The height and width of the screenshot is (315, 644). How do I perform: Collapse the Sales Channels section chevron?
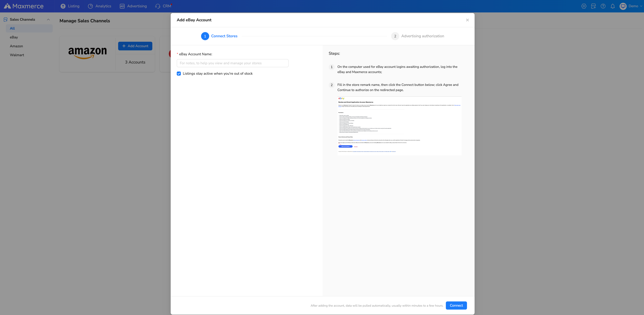[x=48, y=20]
